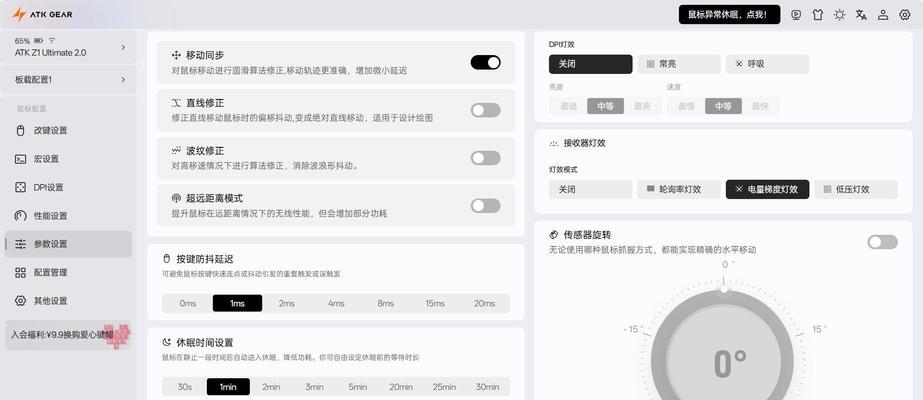The image size is (923, 400).
Task: Click the battery icon next to 65%
Action: [x=39, y=41]
